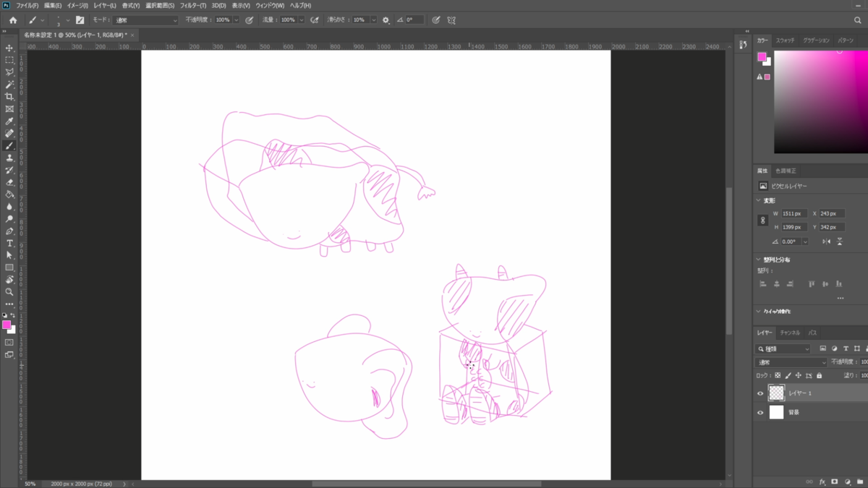Toggle Quick Mask mode icon
This screenshot has height=488, width=868.
[9, 343]
